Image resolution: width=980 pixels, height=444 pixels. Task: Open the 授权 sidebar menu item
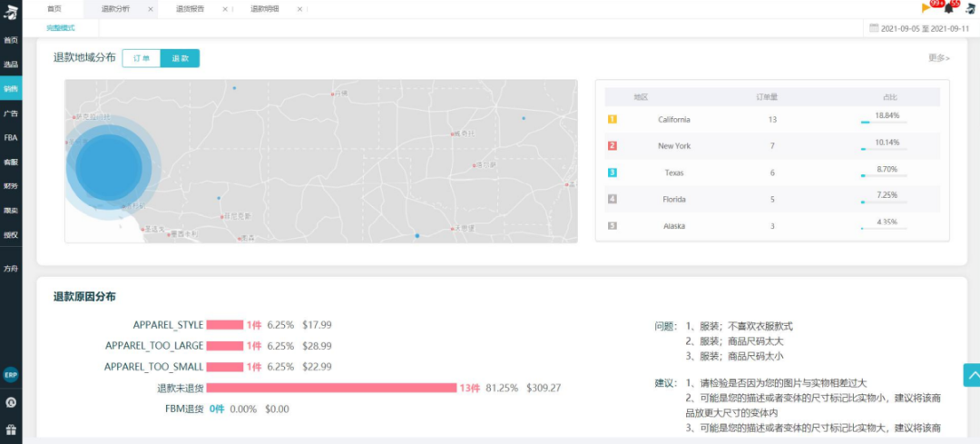click(11, 235)
